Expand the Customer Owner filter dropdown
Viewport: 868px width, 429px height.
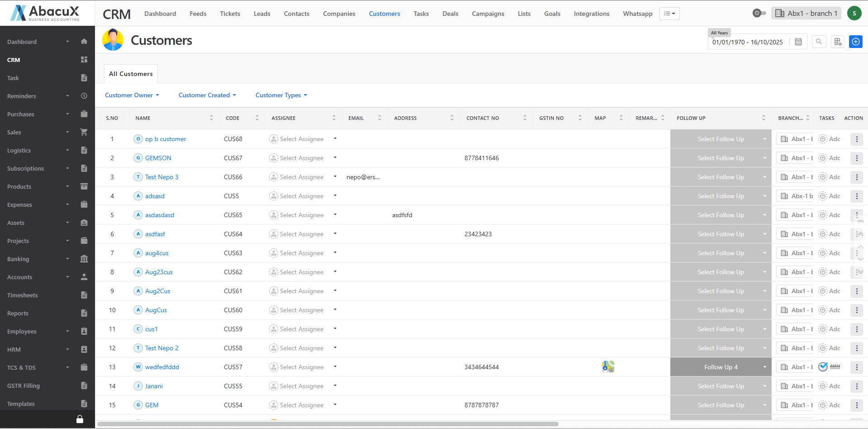tap(132, 95)
